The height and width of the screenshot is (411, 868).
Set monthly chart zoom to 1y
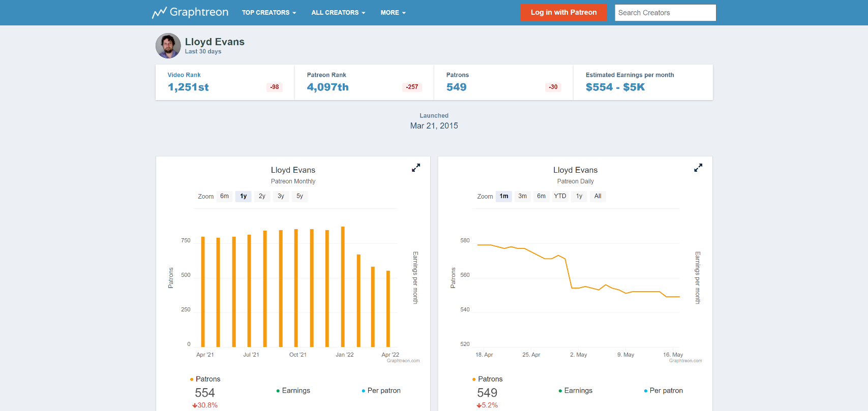244,196
